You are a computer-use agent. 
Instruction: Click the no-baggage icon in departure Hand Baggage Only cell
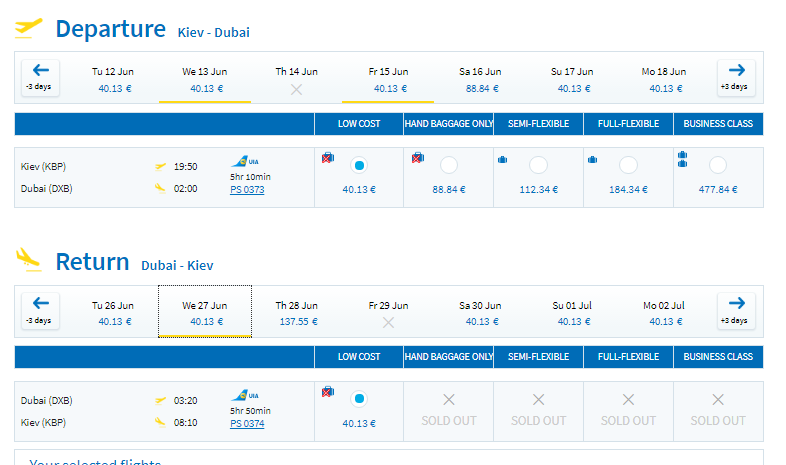(418, 158)
